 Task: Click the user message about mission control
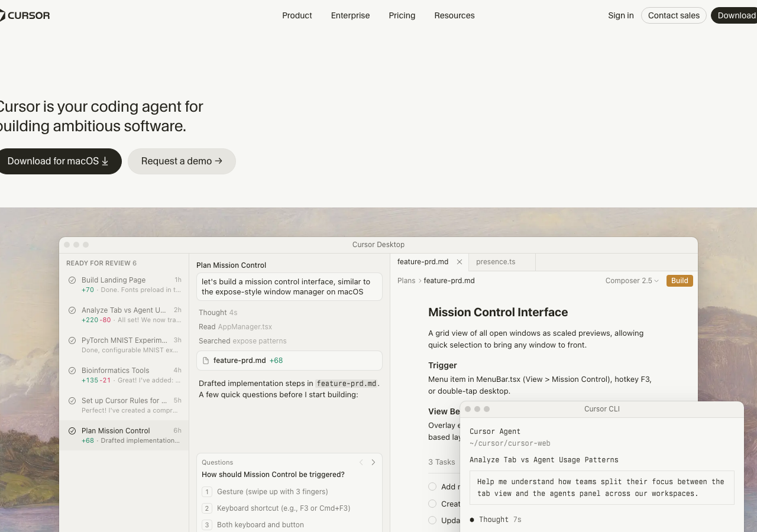[x=289, y=287]
